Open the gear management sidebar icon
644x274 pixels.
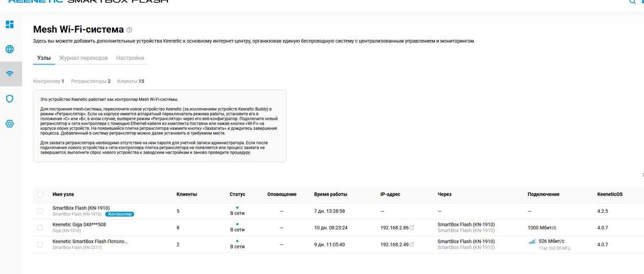click(x=10, y=123)
